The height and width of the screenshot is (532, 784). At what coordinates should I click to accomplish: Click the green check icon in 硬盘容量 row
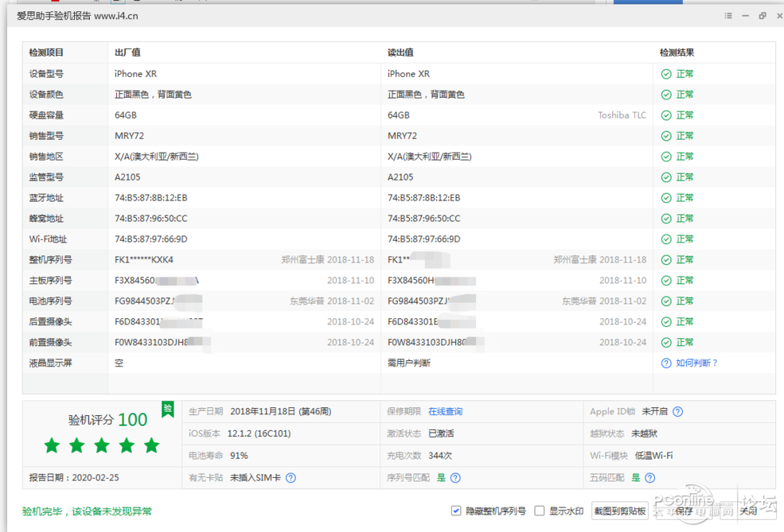[666, 115]
